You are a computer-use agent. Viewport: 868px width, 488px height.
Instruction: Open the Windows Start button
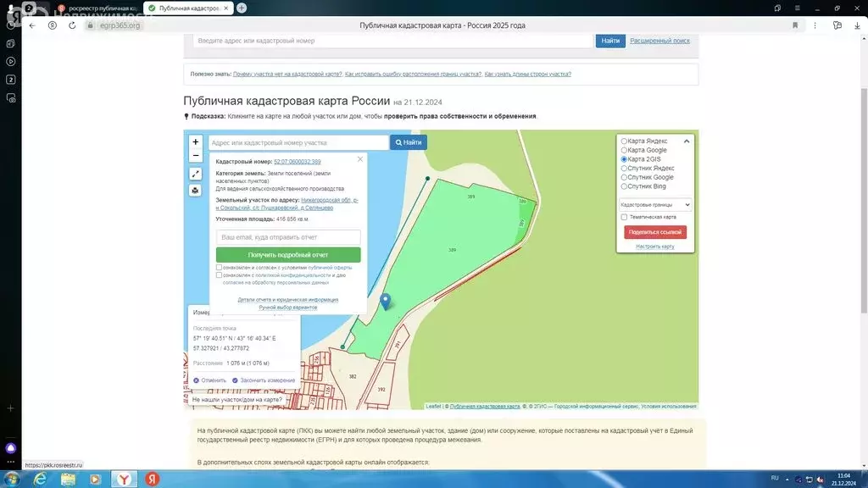[x=11, y=480]
